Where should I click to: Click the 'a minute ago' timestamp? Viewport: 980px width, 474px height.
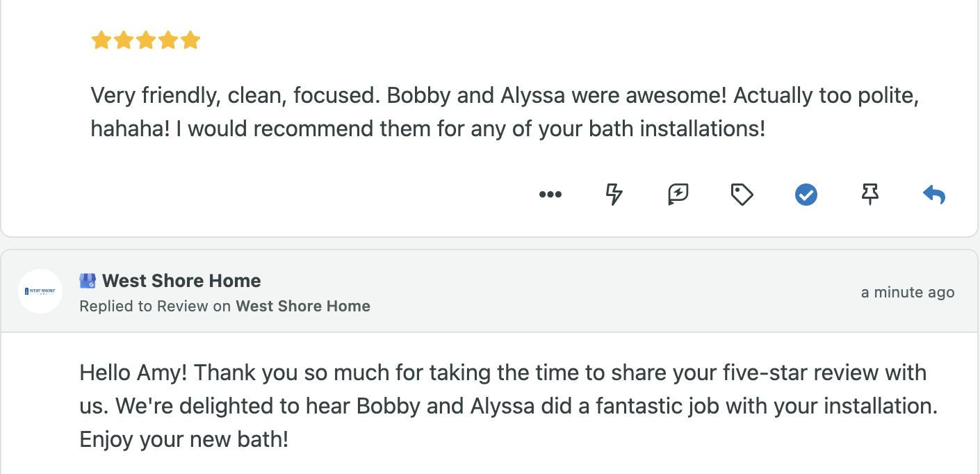coord(907,293)
